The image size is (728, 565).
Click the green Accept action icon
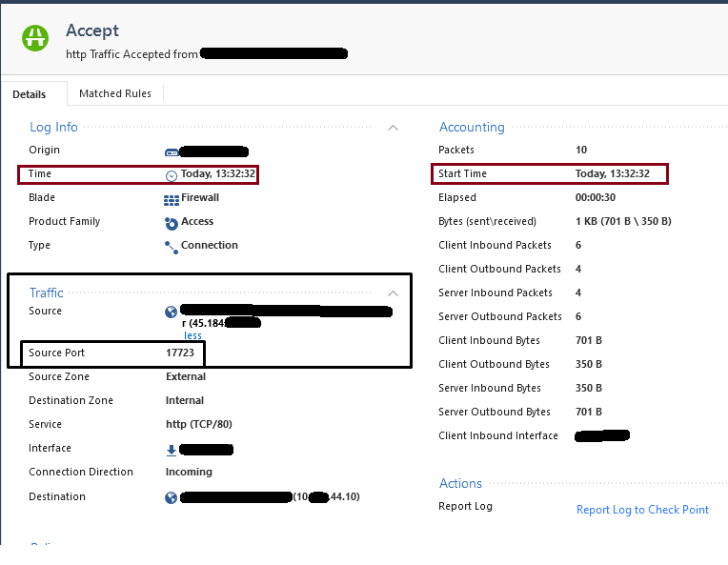pos(36,38)
